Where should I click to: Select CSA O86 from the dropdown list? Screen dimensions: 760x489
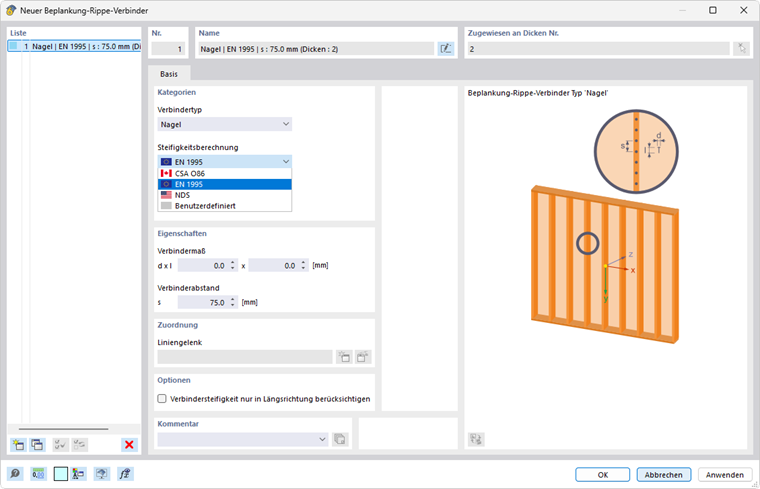[x=224, y=174]
